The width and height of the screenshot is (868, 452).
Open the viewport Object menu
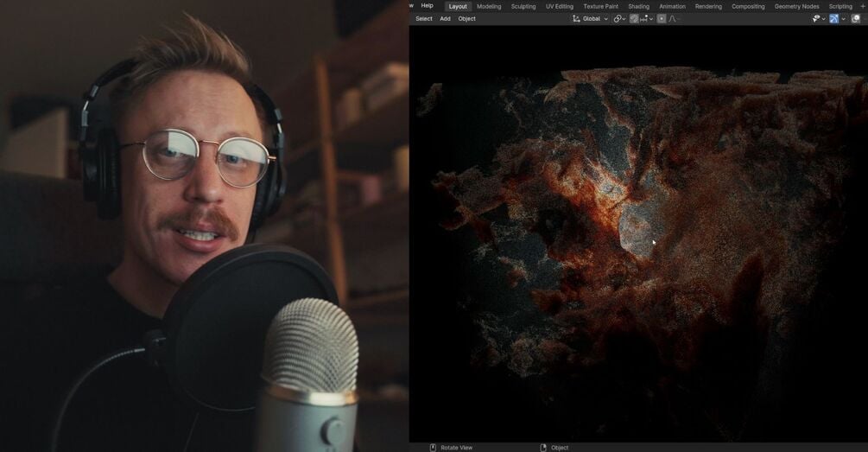(466, 19)
